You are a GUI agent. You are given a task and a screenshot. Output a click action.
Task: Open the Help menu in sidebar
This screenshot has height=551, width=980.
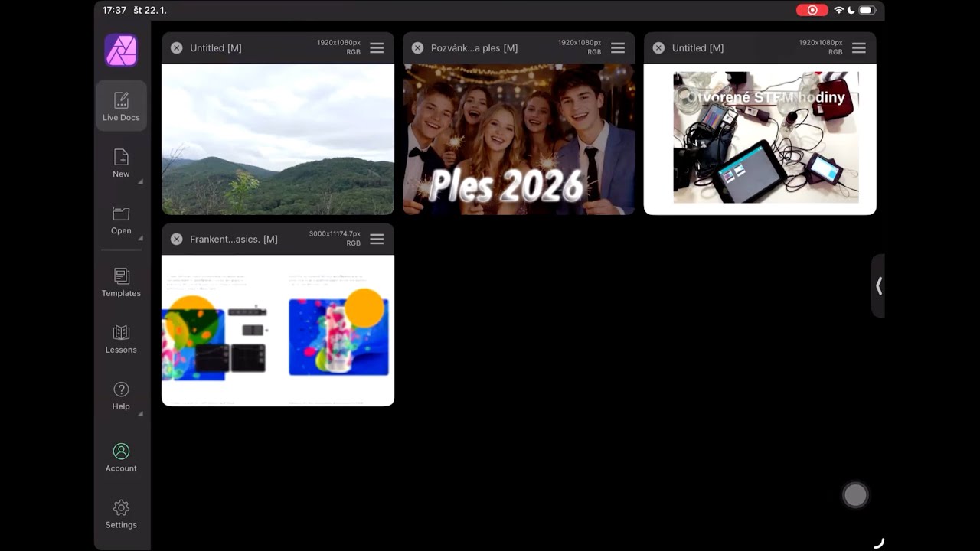pos(121,396)
